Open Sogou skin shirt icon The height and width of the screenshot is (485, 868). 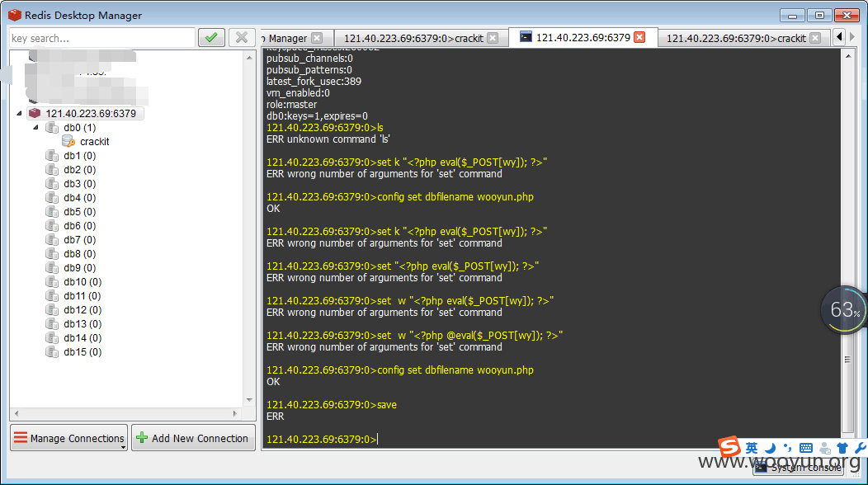pos(842,448)
